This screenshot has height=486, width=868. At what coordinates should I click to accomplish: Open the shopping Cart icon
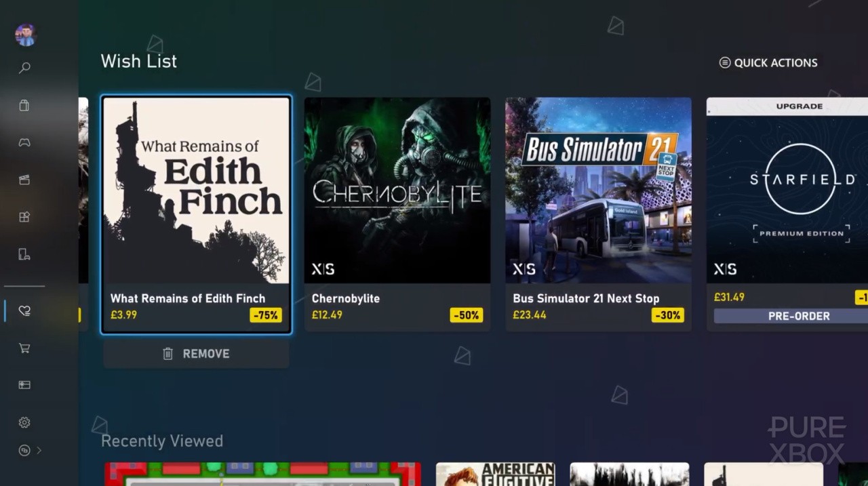(x=24, y=348)
